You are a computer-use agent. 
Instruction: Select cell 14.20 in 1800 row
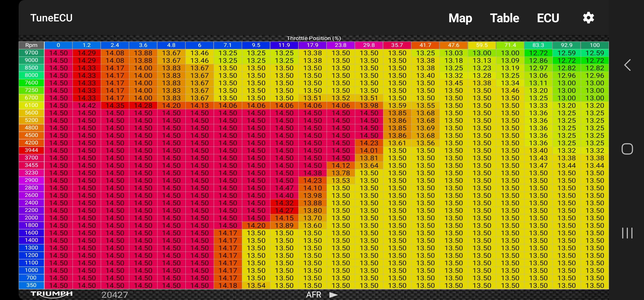pos(256,226)
